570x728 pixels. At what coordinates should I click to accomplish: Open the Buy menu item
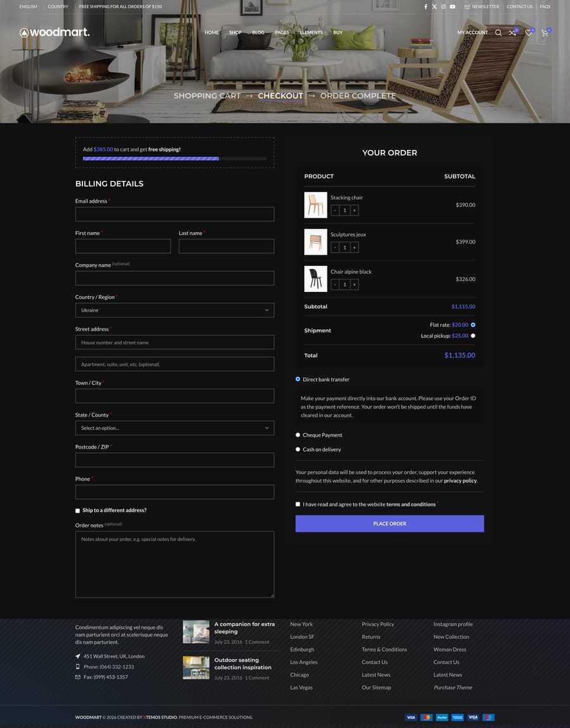(x=338, y=32)
